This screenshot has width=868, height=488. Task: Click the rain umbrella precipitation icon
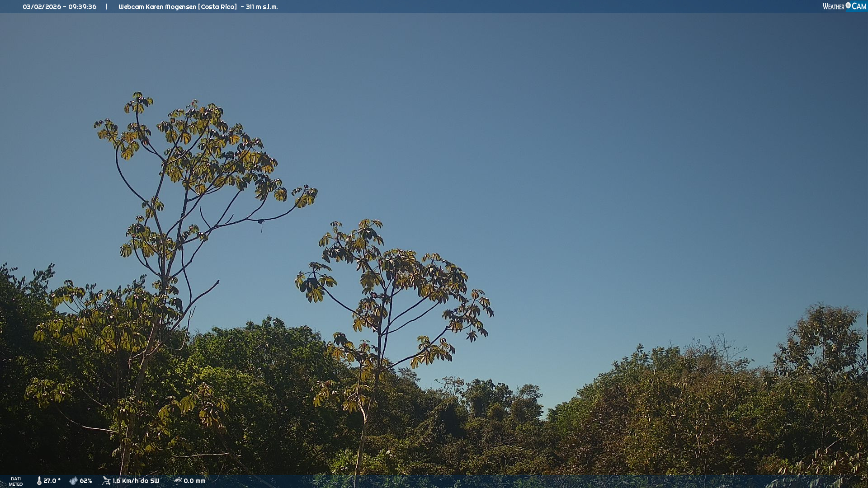click(x=178, y=481)
